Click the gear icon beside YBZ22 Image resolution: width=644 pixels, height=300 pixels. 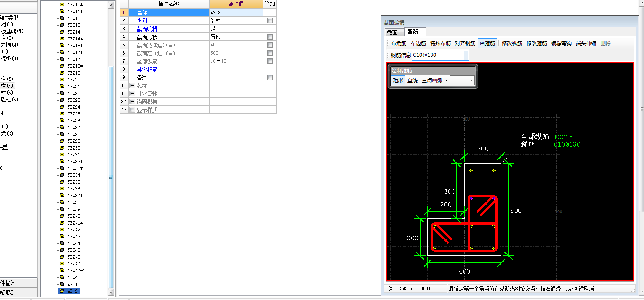click(x=62, y=93)
